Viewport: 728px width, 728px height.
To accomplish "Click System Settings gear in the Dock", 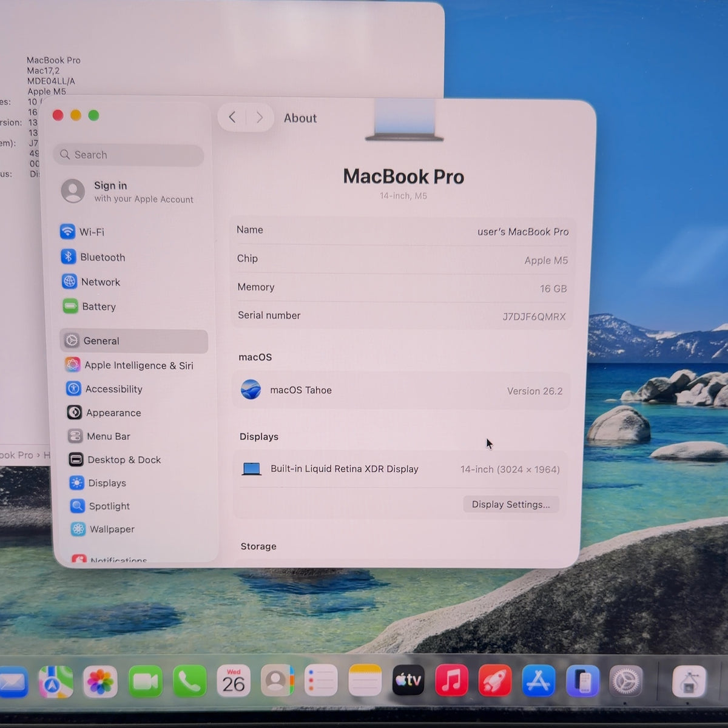I will [626, 681].
